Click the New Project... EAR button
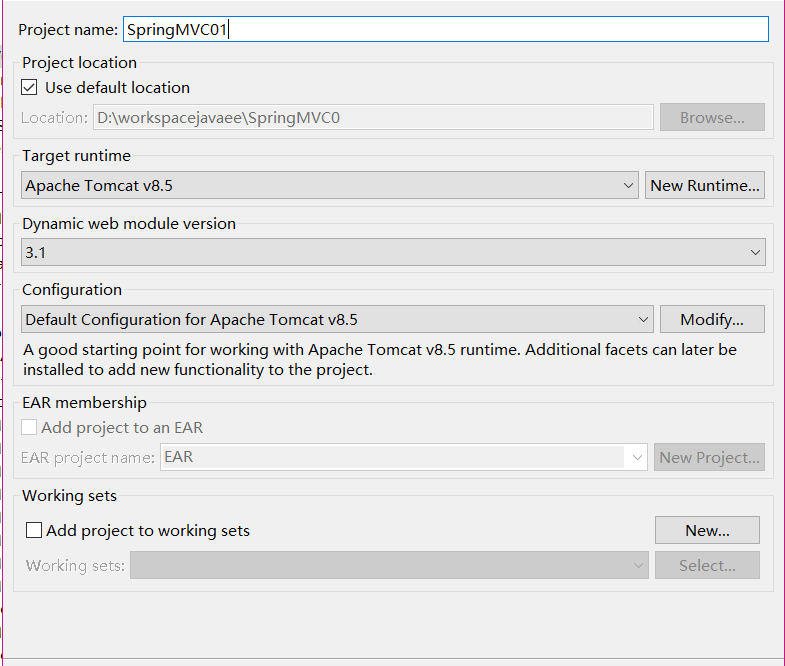This screenshot has height=666, width=785. 709,457
